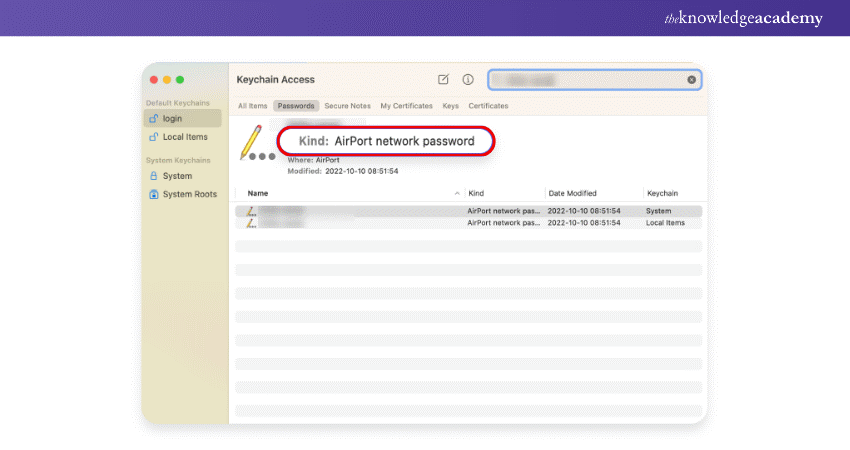Click the pencil password item icon
Image resolution: width=850 pixels, height=450 pixels.
coord(250,142)
